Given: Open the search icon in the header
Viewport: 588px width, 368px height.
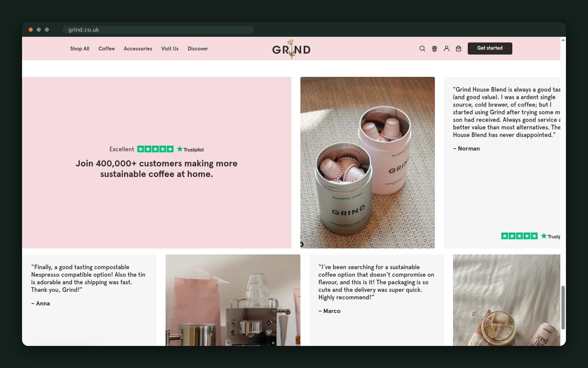Looking at the screenshot, I should [422, 49].
